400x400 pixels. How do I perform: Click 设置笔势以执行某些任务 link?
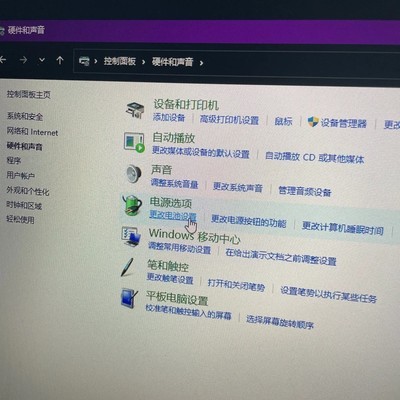coord(328,294)
